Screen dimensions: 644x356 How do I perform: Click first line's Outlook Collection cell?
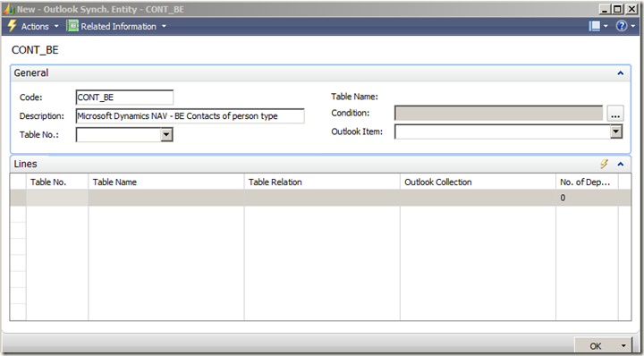[478, 198]
